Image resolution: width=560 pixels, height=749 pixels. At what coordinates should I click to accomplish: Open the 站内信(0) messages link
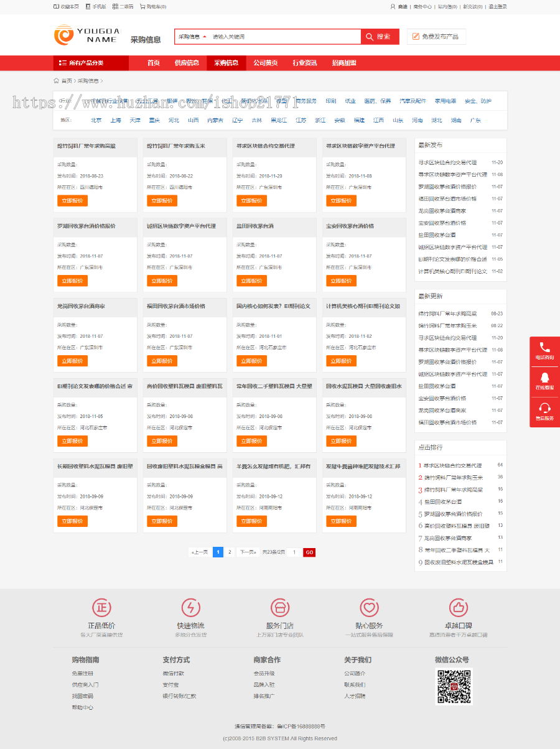tap(447, 6)
